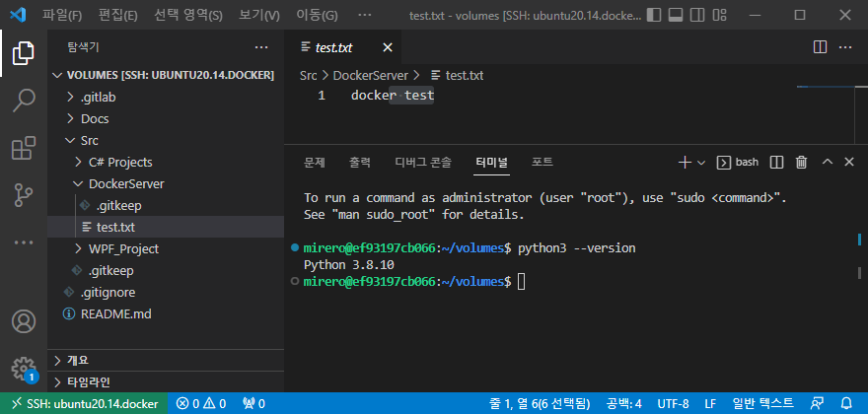Open Selection menu 선택 영역(S)
This screenshot has width=868, height=414.
(x=188, y=15)
